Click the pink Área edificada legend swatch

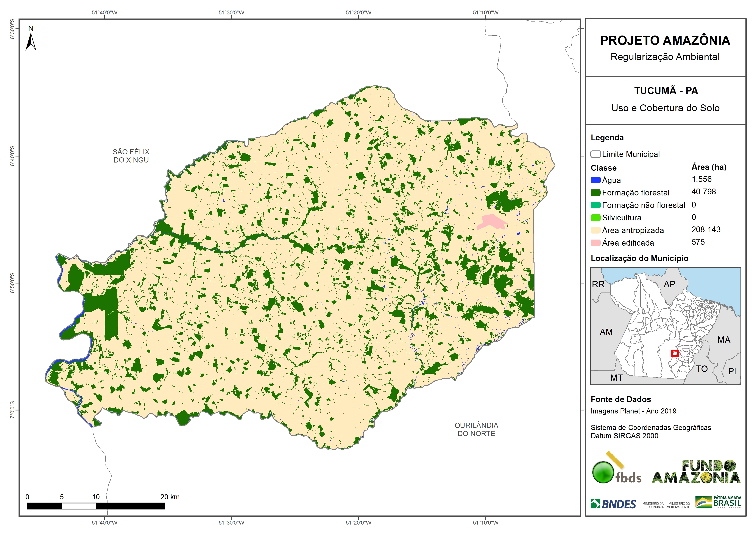tap(595, 243)
